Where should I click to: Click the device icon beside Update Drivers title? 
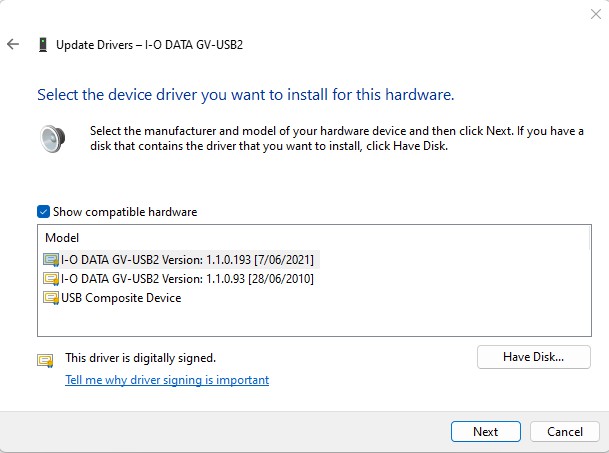pyautogui.click(x=42, y=44)
